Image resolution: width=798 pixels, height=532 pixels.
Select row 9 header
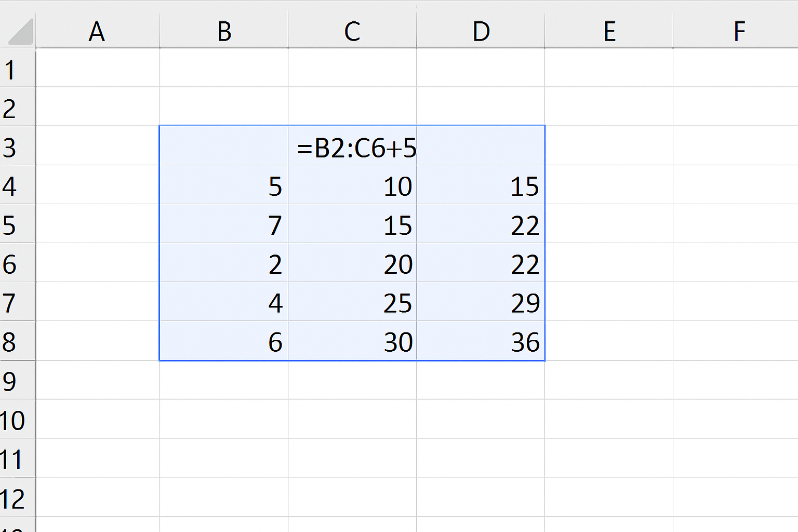click(18, 380)
